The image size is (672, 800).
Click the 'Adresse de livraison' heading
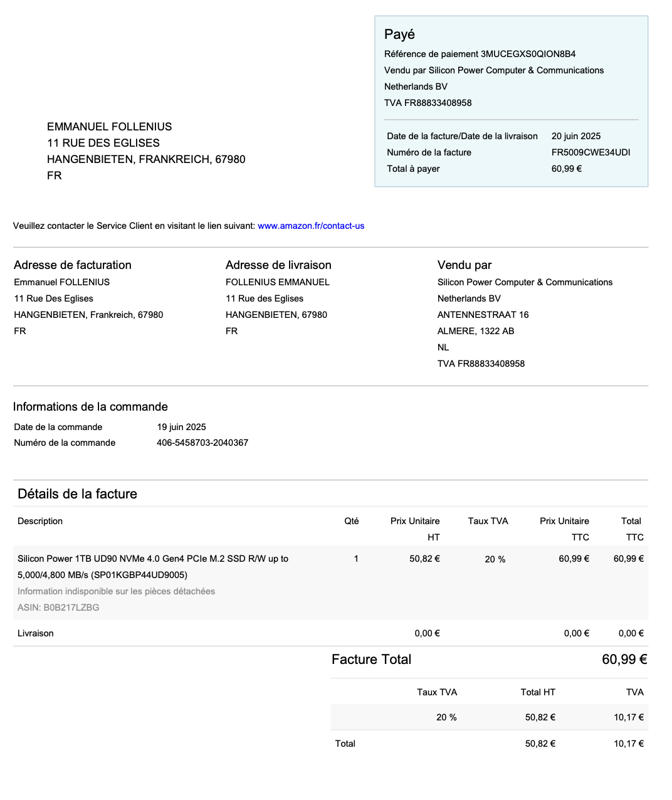(278, 265)
